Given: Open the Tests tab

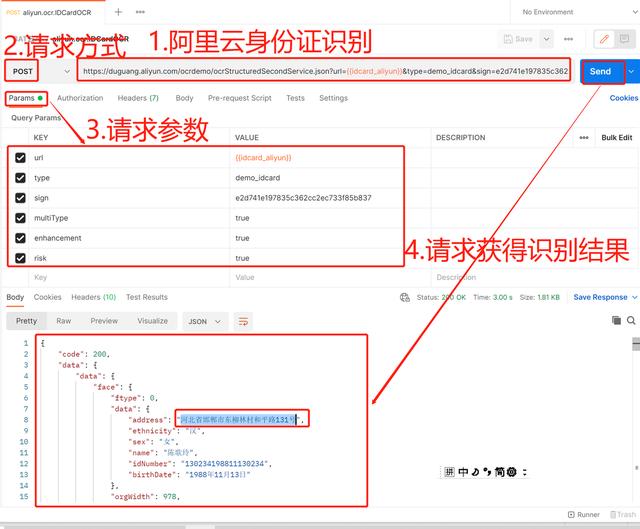Looking at the screenshot, I should [x=296, y=98].
